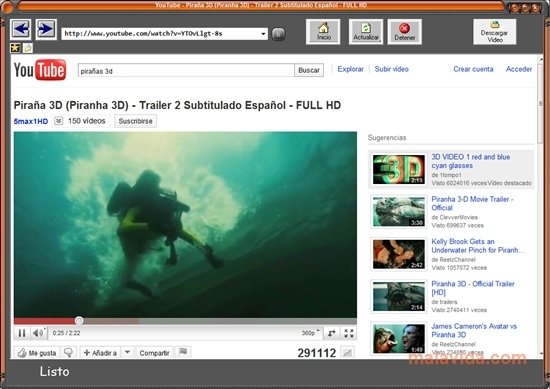Click the expand player size icon
The image size is (550, 389).
[x=332, y=333]
